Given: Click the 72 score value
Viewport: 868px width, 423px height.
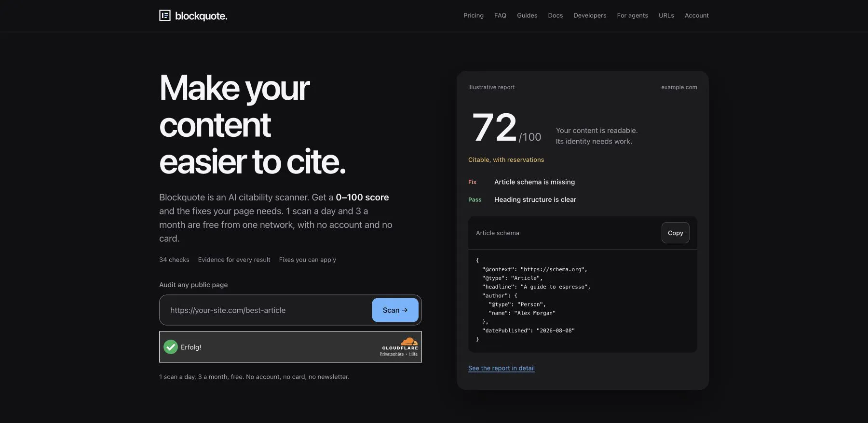Looking at the screenshot, I should (494, 128).
